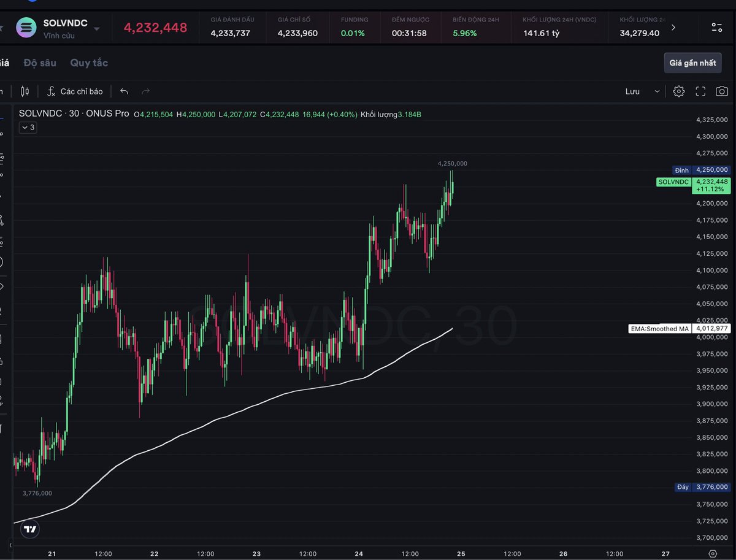Click the Đáy 3,776,000 price label
The height and width of the screenshot is (560, 736).
(x=702, y=487)
